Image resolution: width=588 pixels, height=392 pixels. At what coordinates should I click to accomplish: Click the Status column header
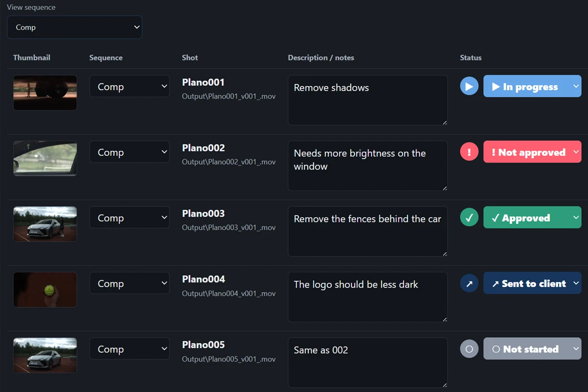(x=470, y=57)
